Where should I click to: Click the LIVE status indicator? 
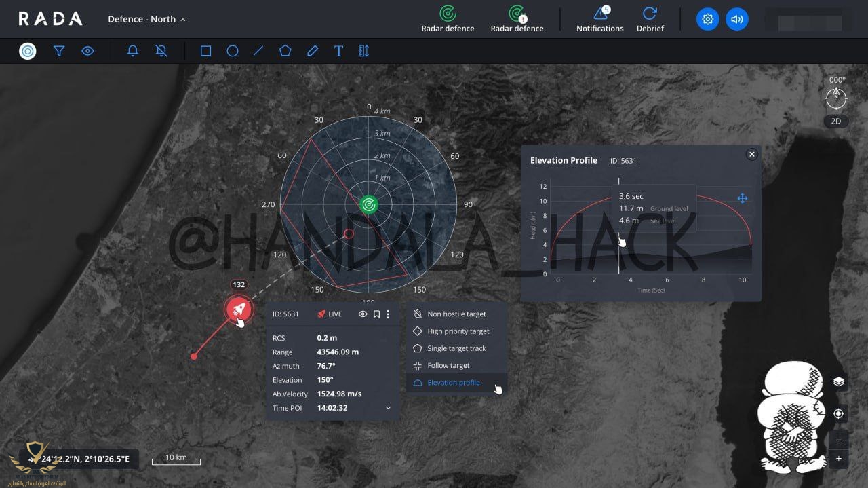tap(330, 314)
